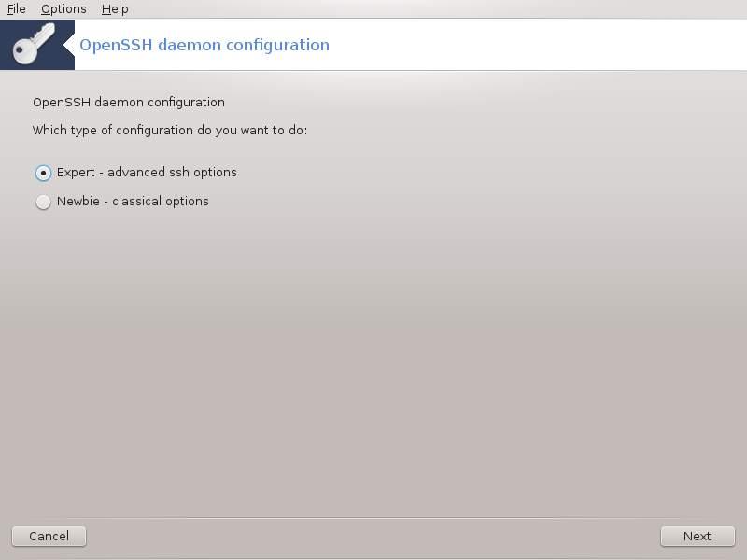Select the Expert radio button
This screenshot has width=747, height=560.
pos(43,173)
